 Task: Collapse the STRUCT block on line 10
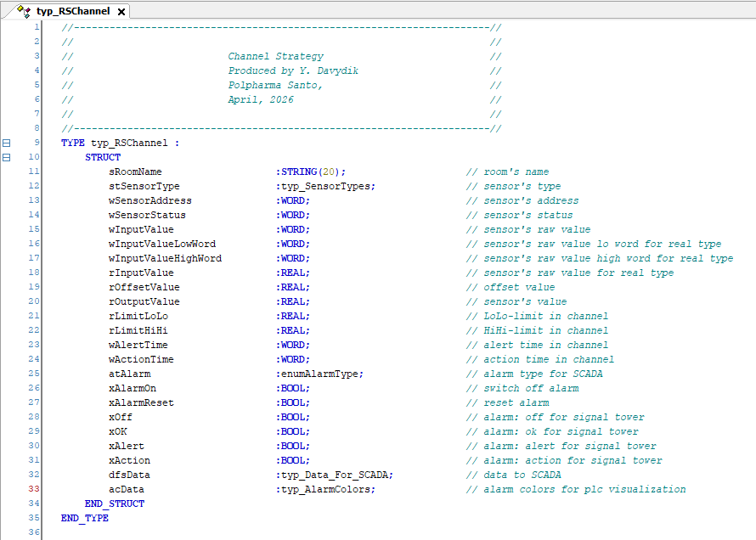[x=6, y=158]
